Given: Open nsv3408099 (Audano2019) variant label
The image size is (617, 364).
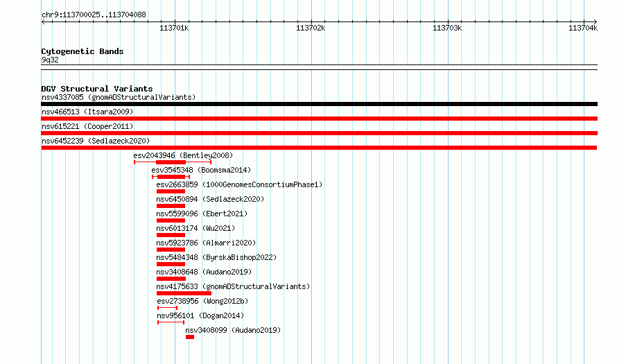Looking at the screenshot, I should click(x=233, y=330).
